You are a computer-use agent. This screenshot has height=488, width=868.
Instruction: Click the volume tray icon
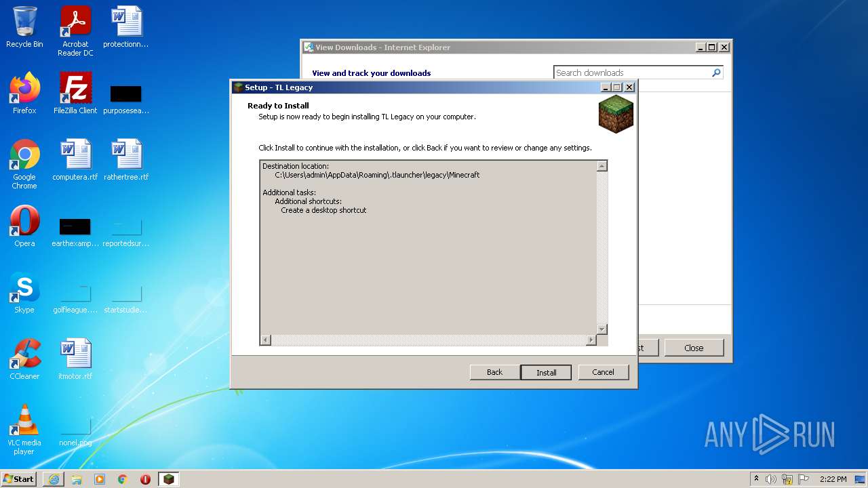coord(771,479)
